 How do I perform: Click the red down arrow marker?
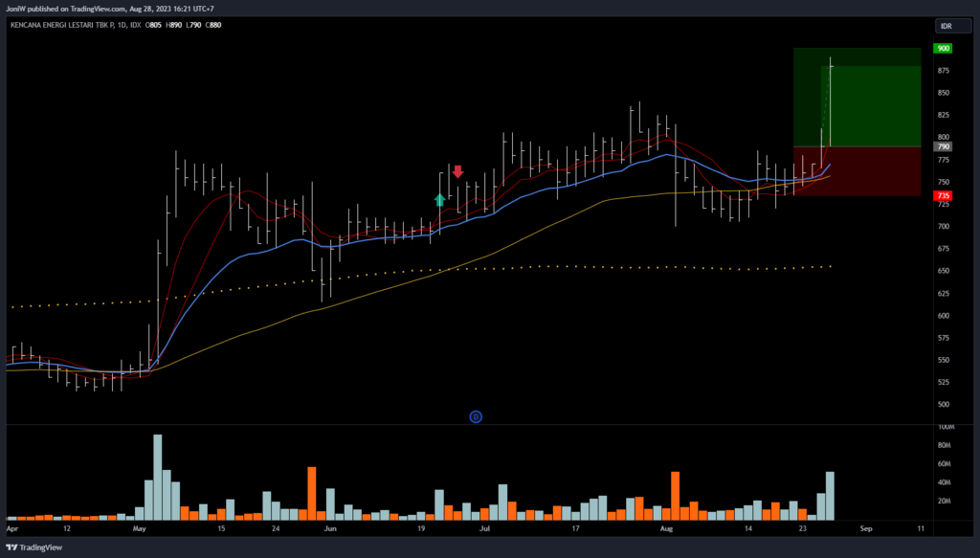(x=457, y=172)
